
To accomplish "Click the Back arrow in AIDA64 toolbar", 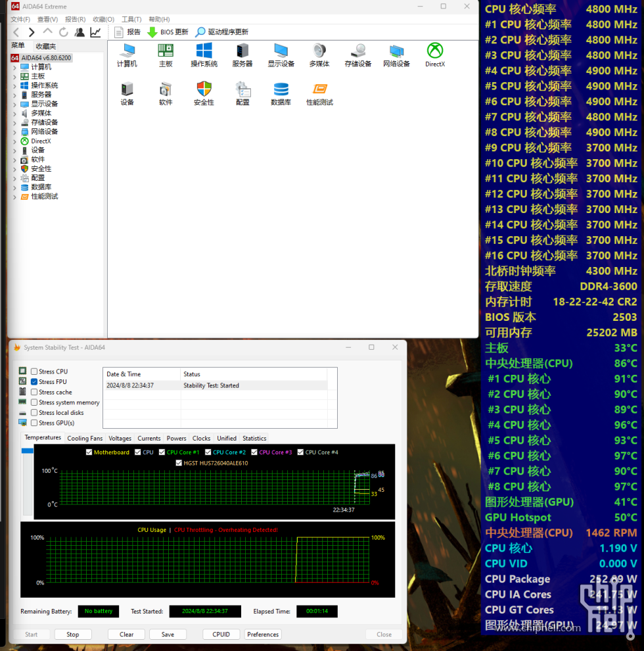I will [x=16, y=32].
